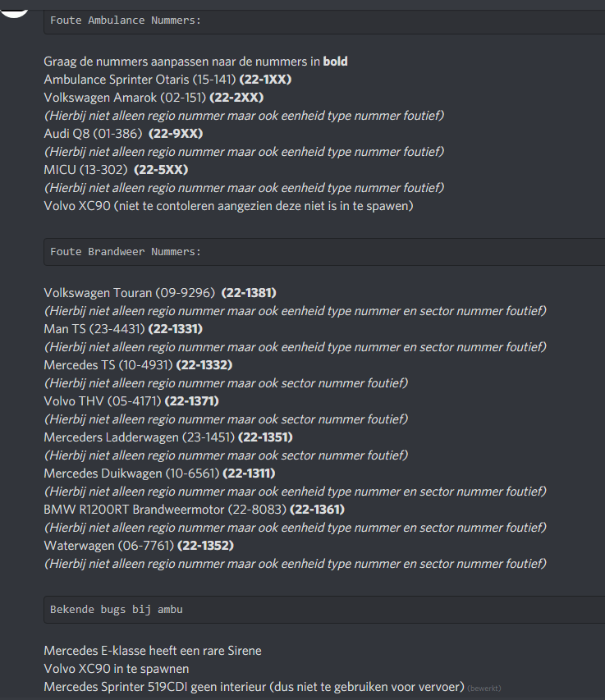The width and height of the screenshot is (605, 700).
Task: Click the "MICU (13-302)" line
Action: coord(85,170)
